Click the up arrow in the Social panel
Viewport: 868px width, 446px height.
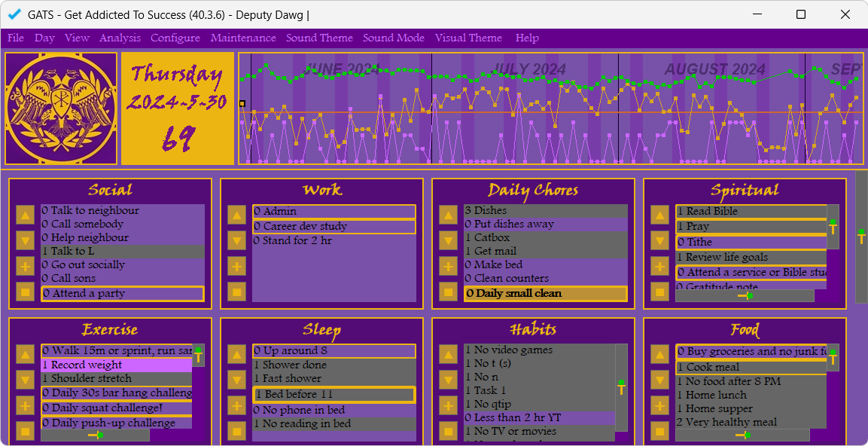click(x=26, y=215)
